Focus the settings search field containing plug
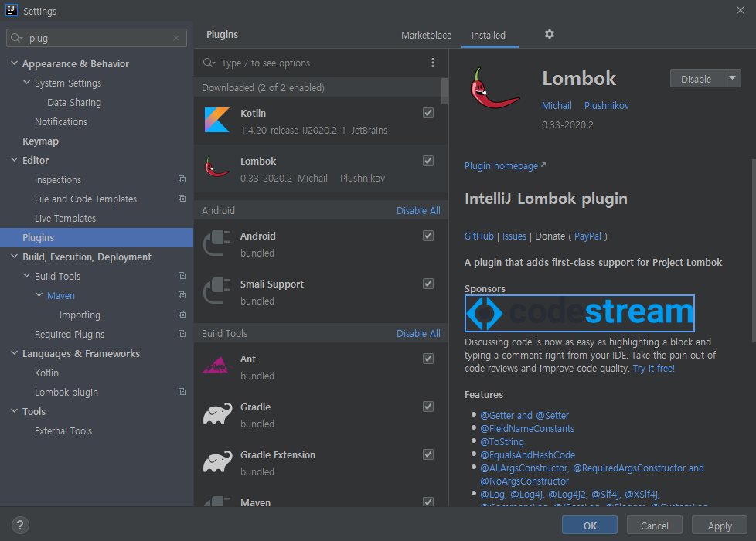Screen dimensions: 756x541 97,38
